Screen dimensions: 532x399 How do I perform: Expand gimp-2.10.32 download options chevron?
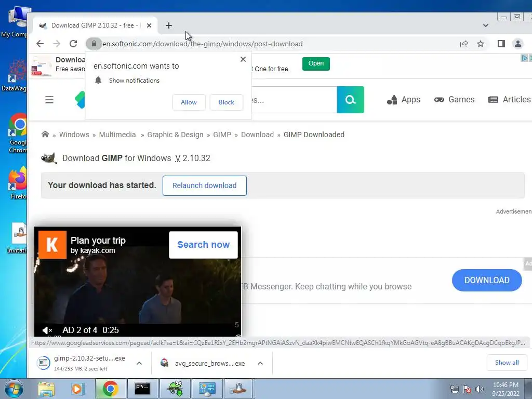click(139, 363)
